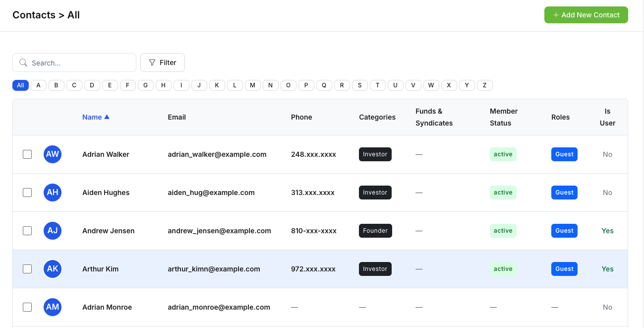Click Arthur Kim's AK avatar icon
Image resolution: width=644 pixels, height=328 pixels.
pyautogui.click(x=53, y=269)
